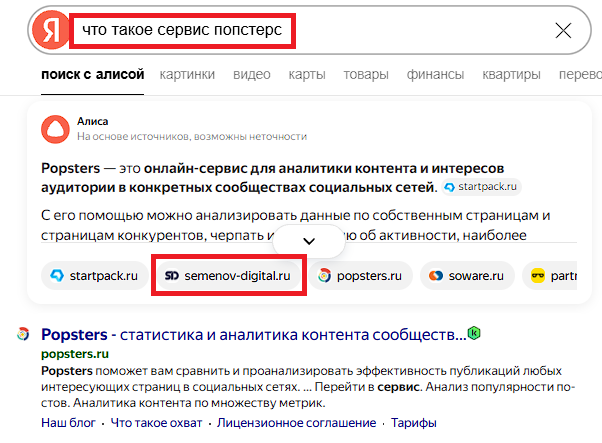Click the 'На основе источников' disclaimer text
This screenshot has height=443, width=602.
(192, 137)
